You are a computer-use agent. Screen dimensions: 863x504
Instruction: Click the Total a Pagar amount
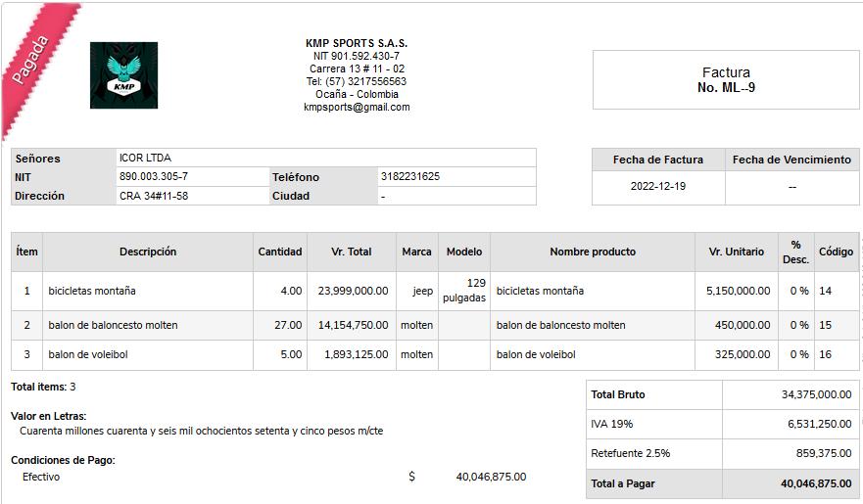[x=816, y=483]
